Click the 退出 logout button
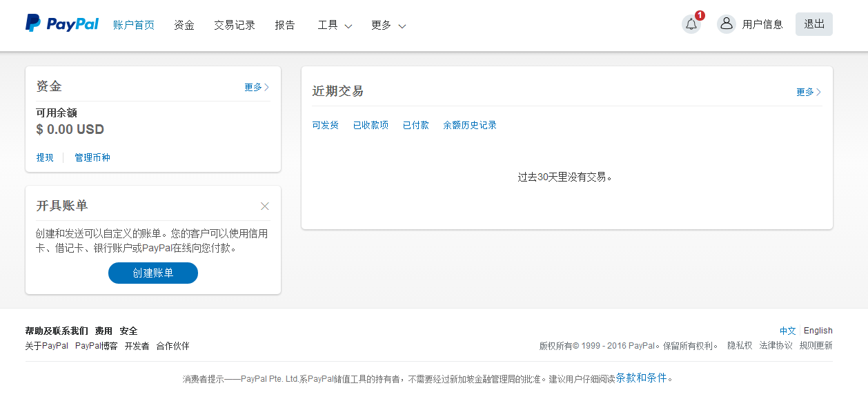Screen dimensions: 868x408 pos(814,24)
